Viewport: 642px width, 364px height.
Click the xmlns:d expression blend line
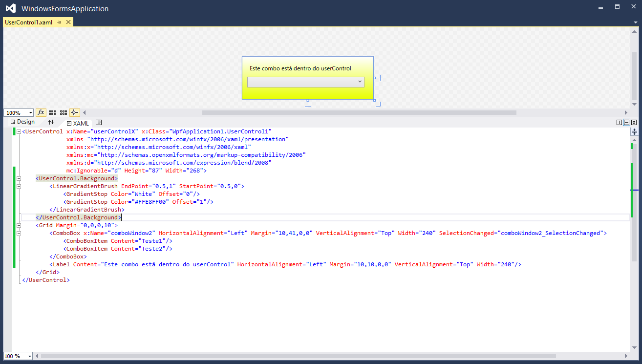[x=169, y=163]
